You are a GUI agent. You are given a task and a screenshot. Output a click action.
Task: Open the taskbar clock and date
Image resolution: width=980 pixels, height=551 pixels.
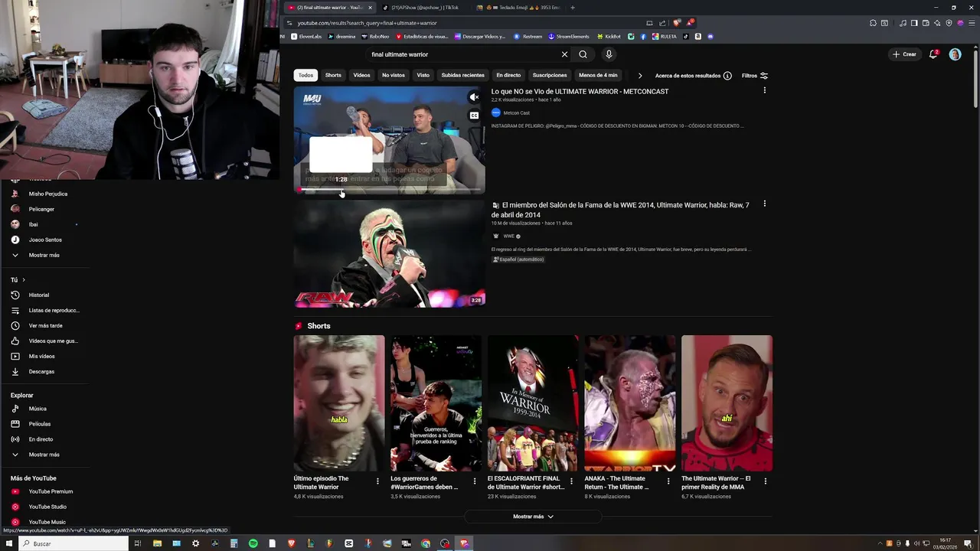pyautogui.click(x=946, y=543)
